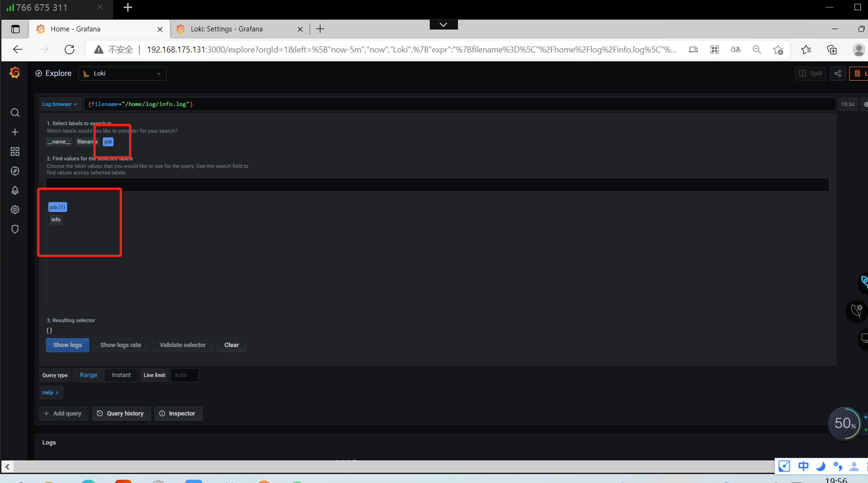This screenshot has height=483, width=868.
Task: Toggle the 'info' job value
Action: pos(56,219)
